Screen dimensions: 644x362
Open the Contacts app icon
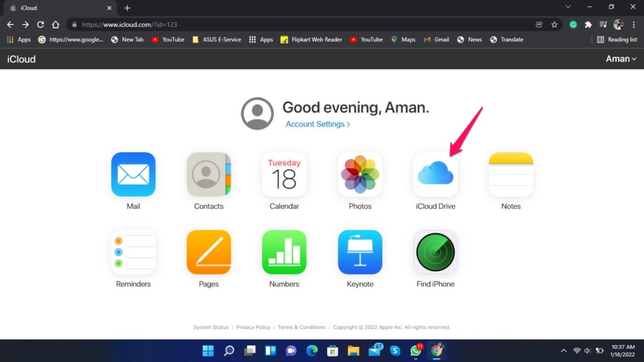[x=208, y=174]
